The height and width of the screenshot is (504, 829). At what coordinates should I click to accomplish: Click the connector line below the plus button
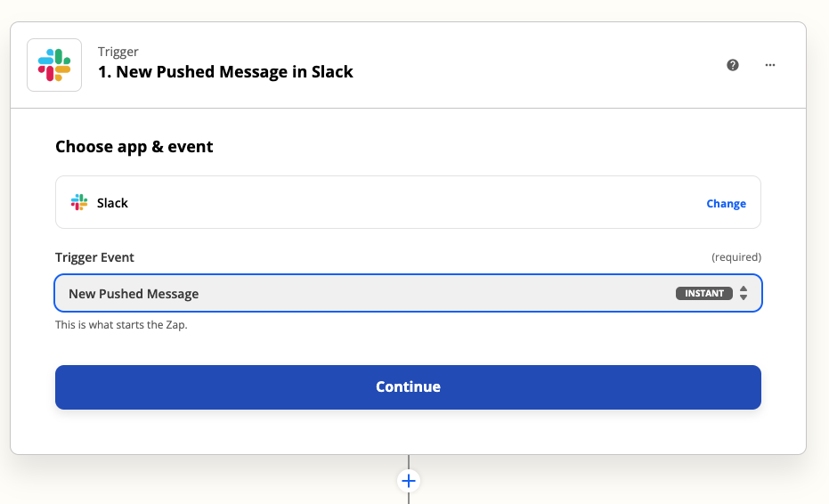click(x=409, y=498)
